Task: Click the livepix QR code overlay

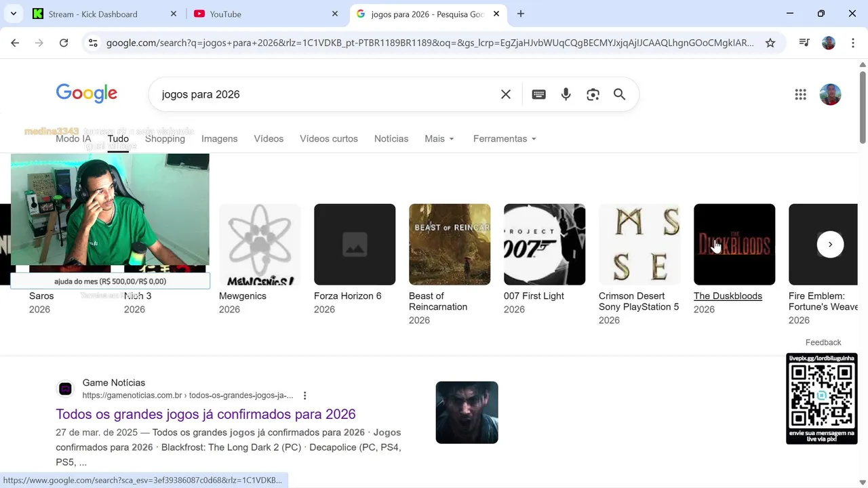Action: [x=821, y=399]
